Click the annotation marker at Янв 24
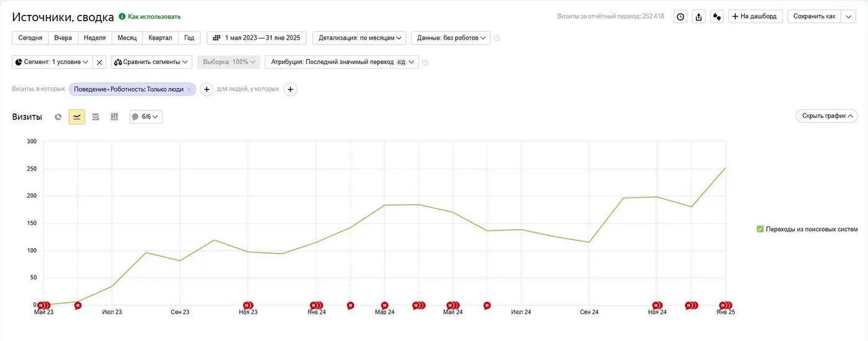Image resolution: width=868 pixels, height=341 pixels. [x=316, y=305]
